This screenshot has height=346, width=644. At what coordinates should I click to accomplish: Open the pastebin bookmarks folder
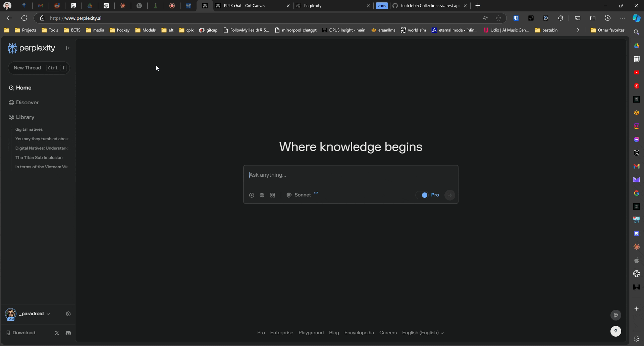tap(546, 30)
